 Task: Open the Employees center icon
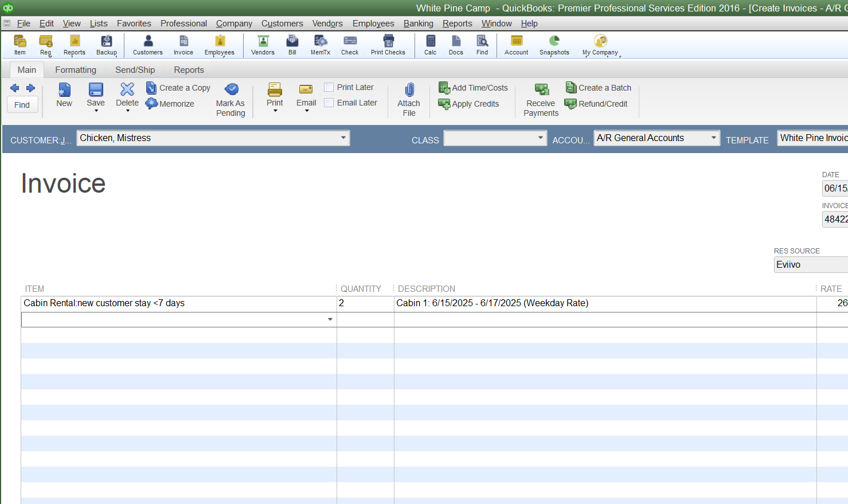pos(220,45)
